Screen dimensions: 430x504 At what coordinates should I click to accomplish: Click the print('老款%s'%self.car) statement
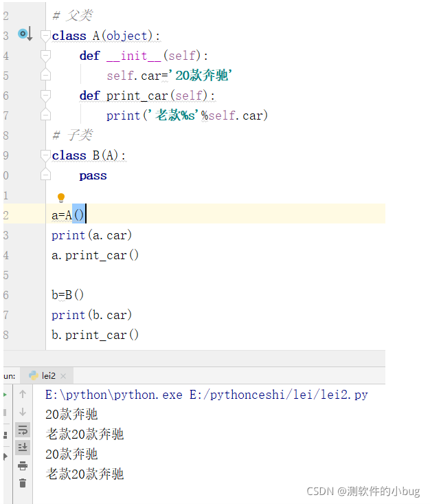tap(187, 116)
